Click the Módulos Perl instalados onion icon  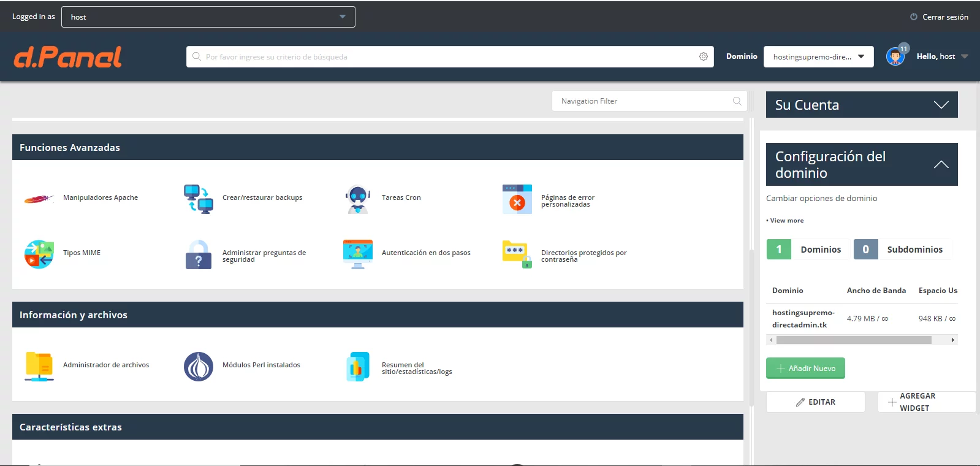click(x=198, y=366)
